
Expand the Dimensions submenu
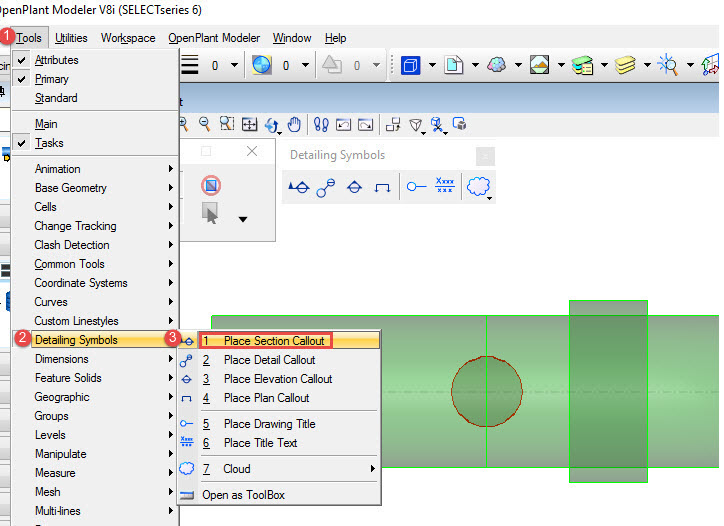coord(95,359)
